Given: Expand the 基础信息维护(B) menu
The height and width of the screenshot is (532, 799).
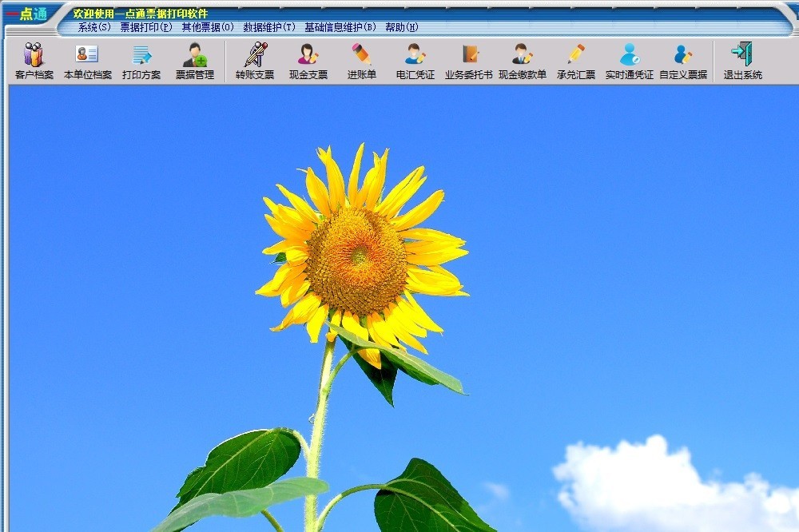Looking at the screenshot, I should pyautogui.click(x=340, y=27).
